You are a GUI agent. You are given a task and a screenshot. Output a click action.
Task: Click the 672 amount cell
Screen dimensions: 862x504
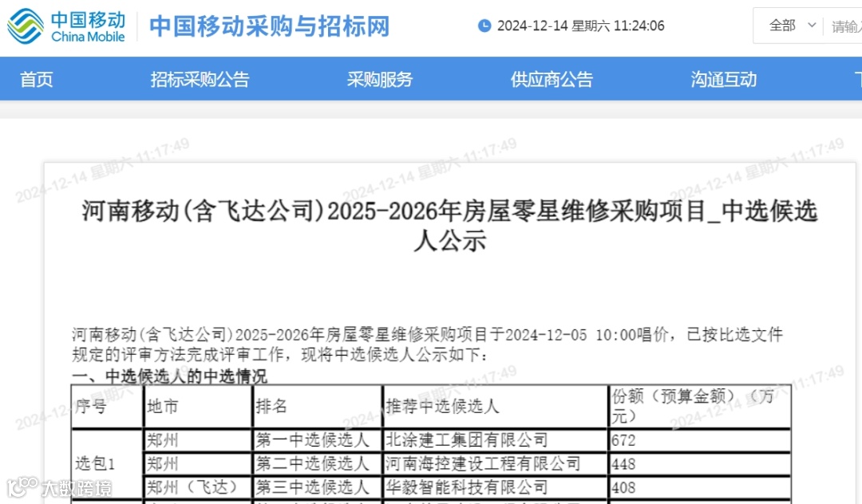[x=700, y=440]
